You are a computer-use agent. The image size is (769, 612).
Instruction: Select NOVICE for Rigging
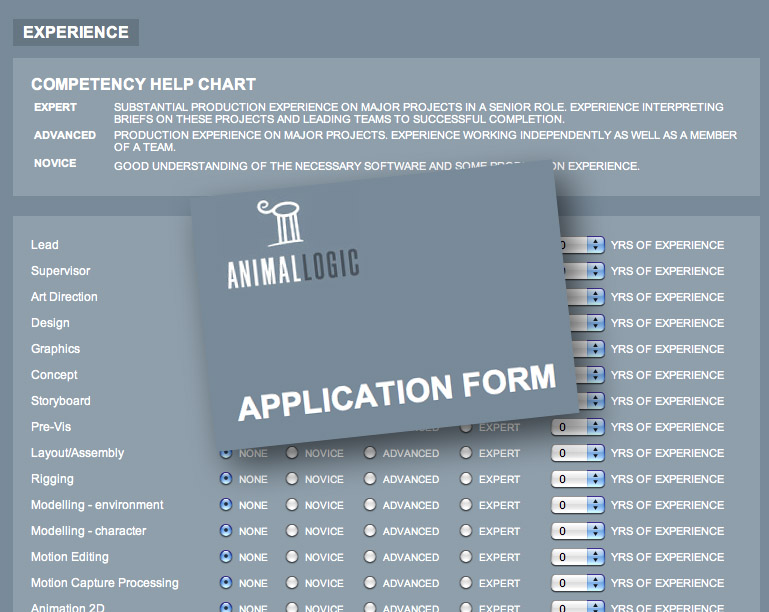click(x=292, y=479)
